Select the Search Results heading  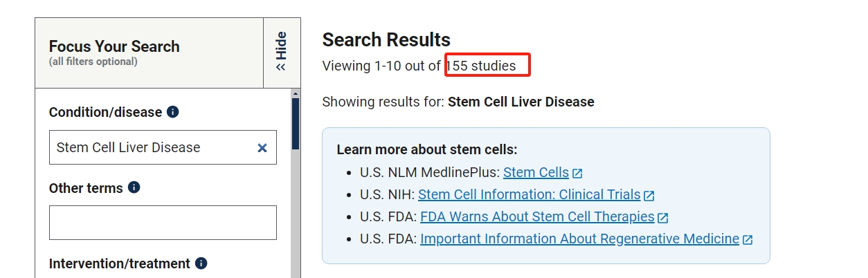[x=386, y=40]
